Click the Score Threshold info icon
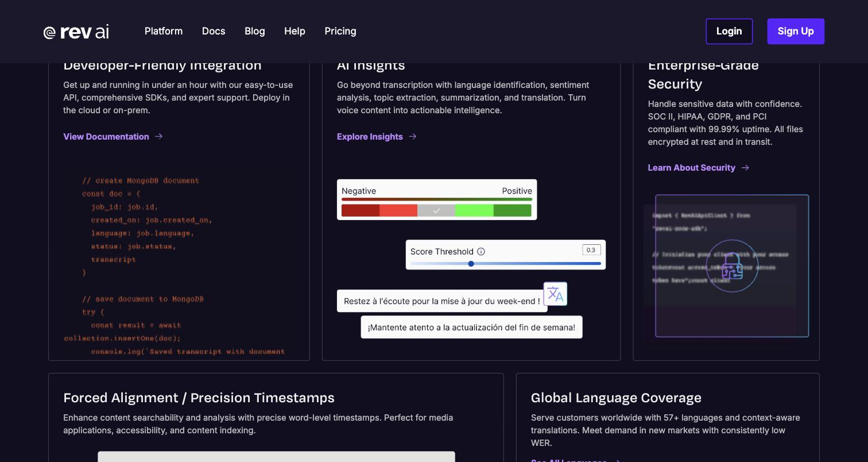Screen dimensions: 868x462 pyautogui.click(x=481, y=251)
